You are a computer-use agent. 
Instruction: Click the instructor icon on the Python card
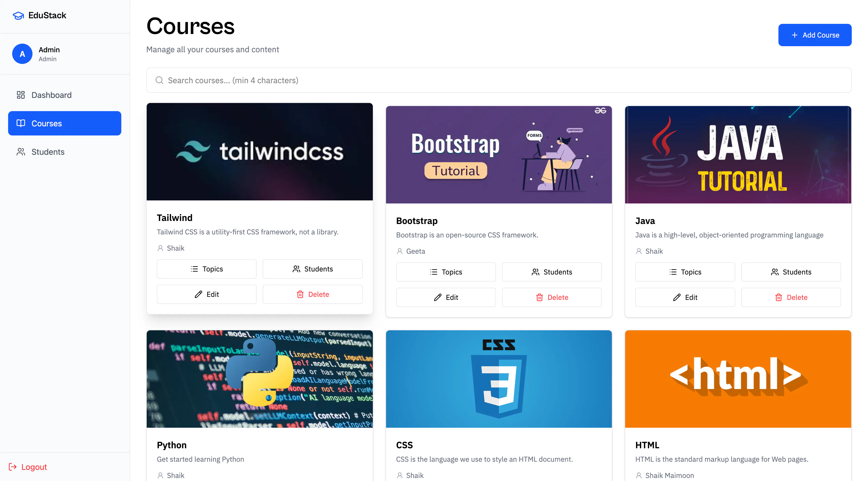tap(160, 476)
